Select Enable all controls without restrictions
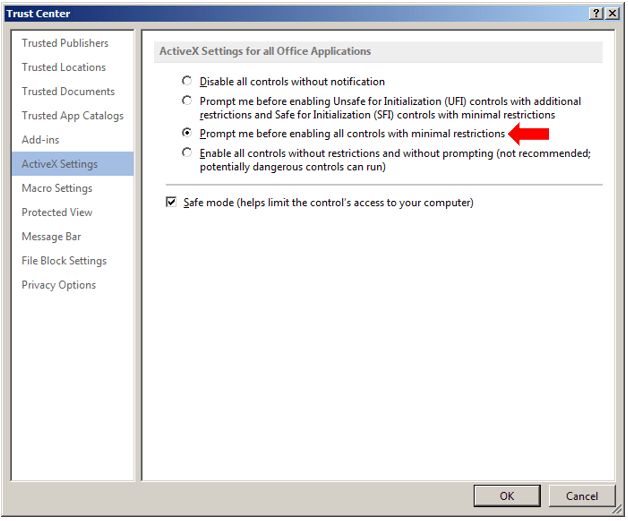628x521 pixels. tap(187, 153)
